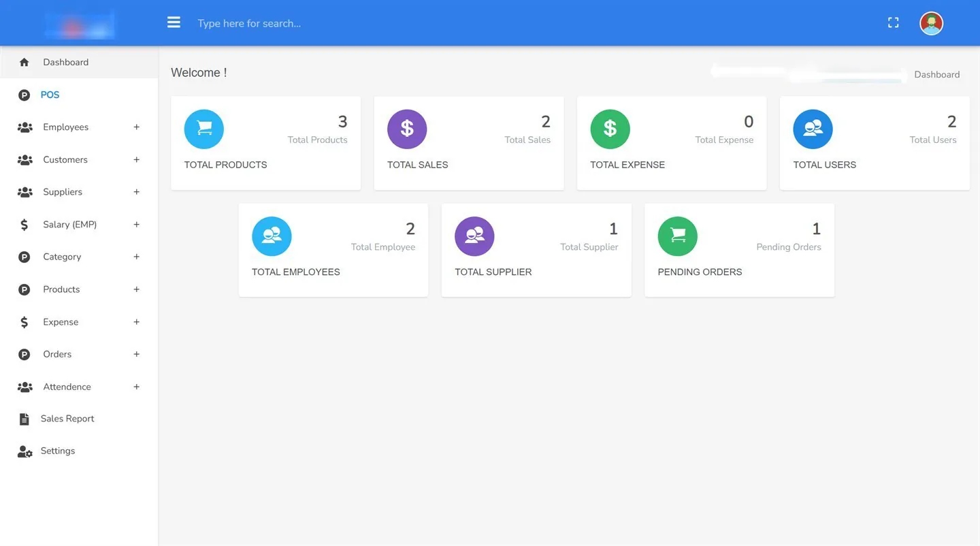Expand the Products submenu plus sign
The height and width of the screenshot is (546, 980).
[136, 289]
